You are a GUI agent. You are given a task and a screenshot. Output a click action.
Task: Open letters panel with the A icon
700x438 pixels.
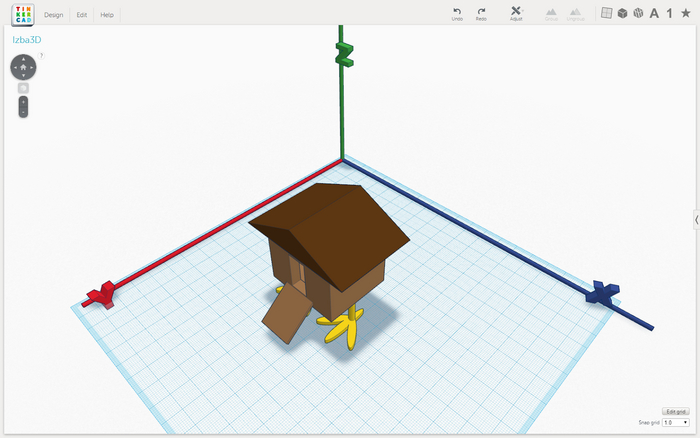point(654,13)
